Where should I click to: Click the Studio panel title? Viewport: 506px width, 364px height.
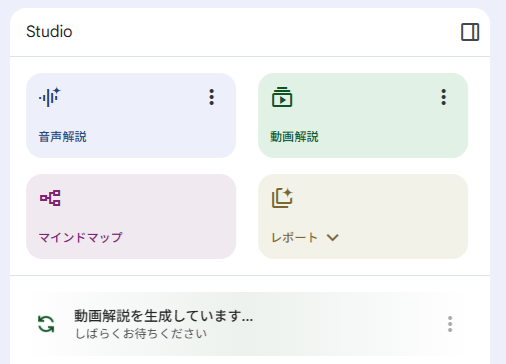(49, 32)
